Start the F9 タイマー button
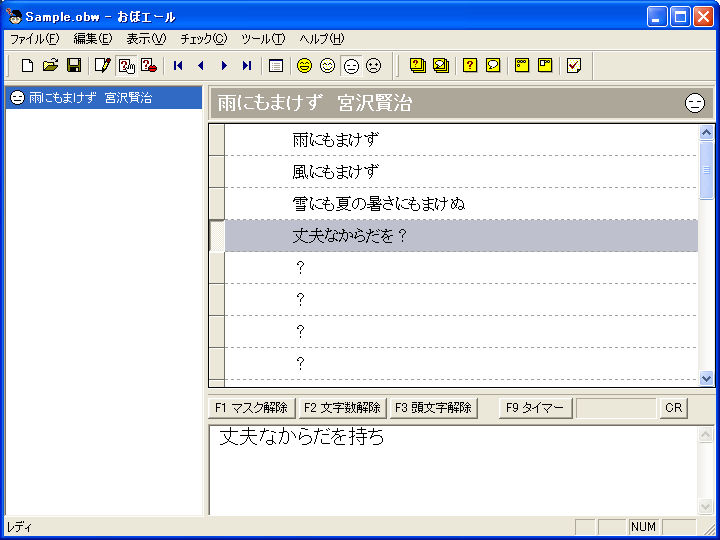Viewport: 720px width, 540px height. [535, 408]
